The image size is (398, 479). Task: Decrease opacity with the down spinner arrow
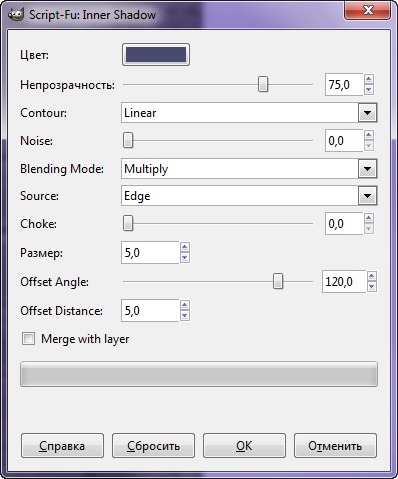[x=368, y=89]
